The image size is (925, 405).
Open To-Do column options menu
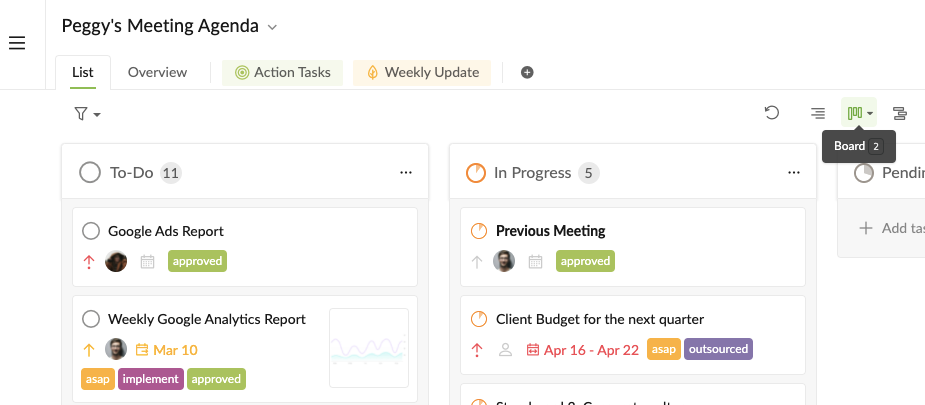(x=406, y=173)
